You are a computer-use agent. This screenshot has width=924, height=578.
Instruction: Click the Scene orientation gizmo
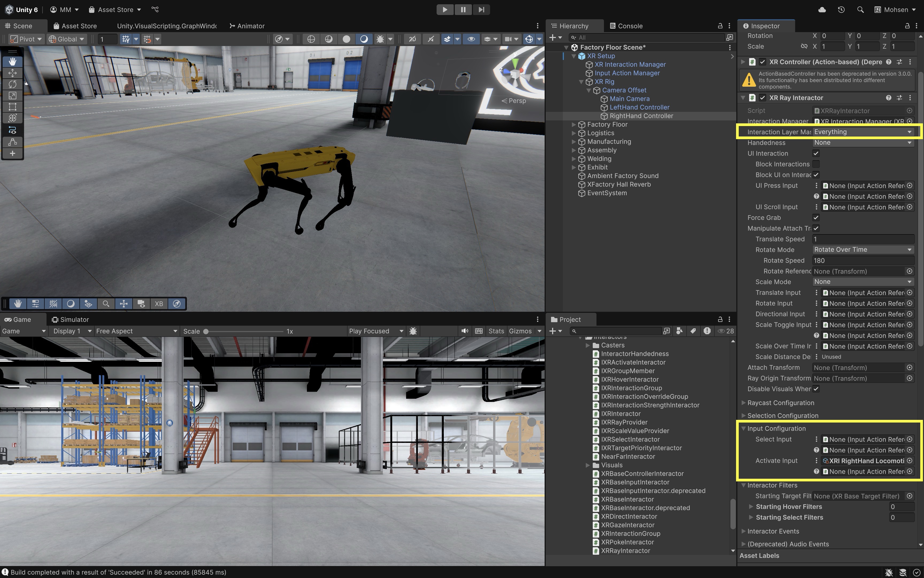515,72
